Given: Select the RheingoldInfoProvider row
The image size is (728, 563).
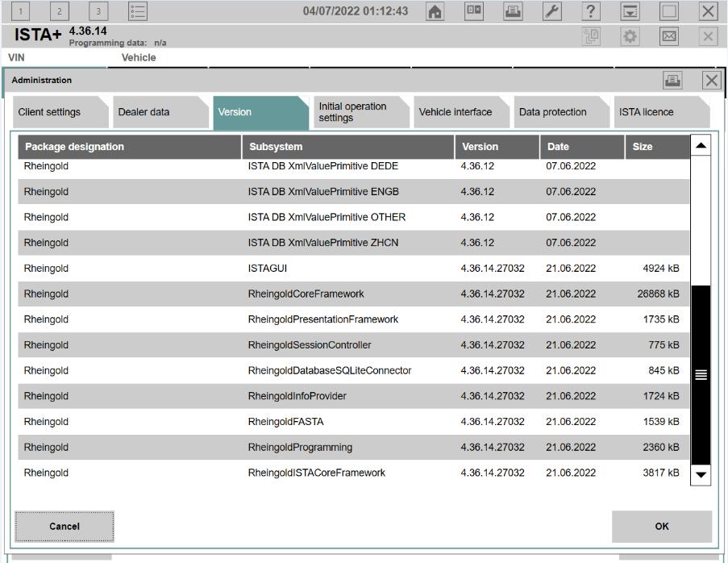Looking at the screenshot, I should pos(354,396).
